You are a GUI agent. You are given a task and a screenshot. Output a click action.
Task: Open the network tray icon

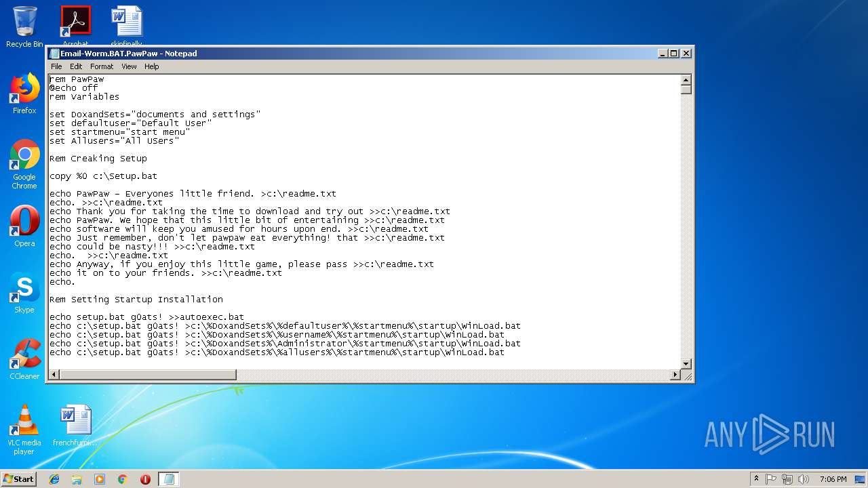coord(787,479)
